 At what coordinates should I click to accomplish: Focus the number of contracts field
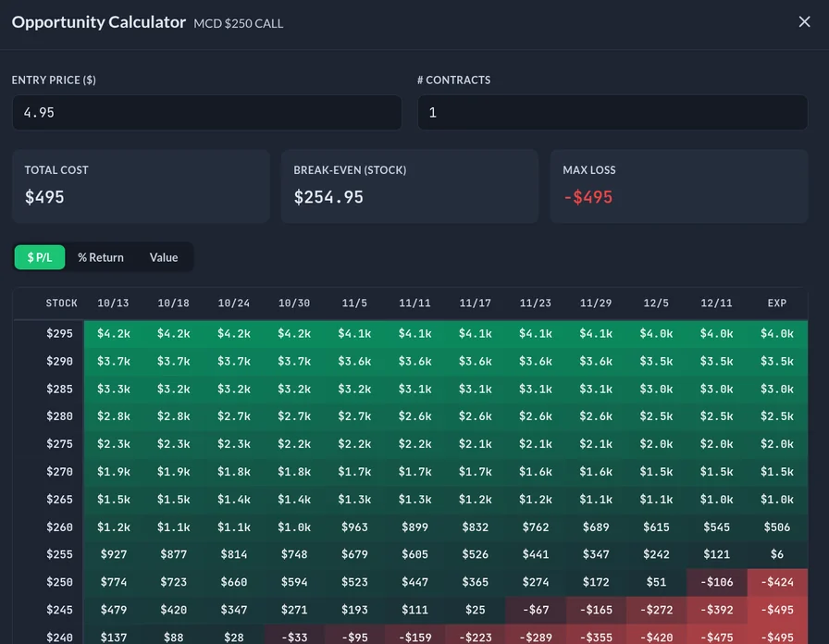click(x=612, y=113)
